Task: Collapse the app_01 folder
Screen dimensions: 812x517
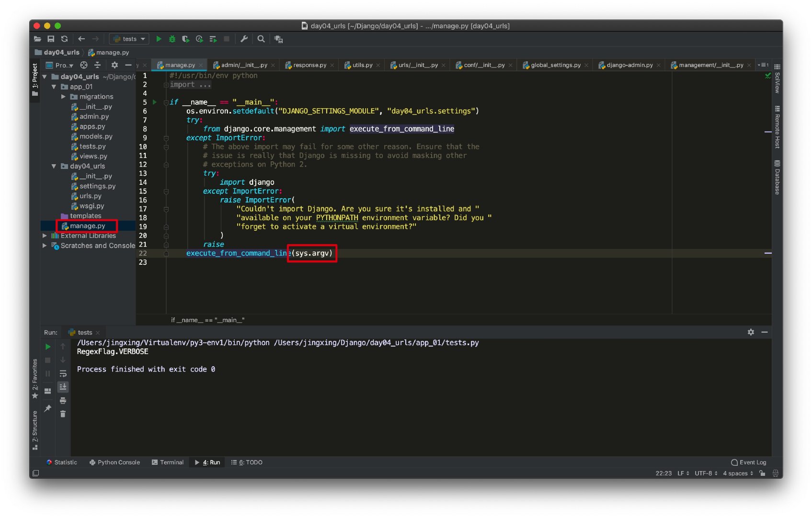Action: [54, 87]
